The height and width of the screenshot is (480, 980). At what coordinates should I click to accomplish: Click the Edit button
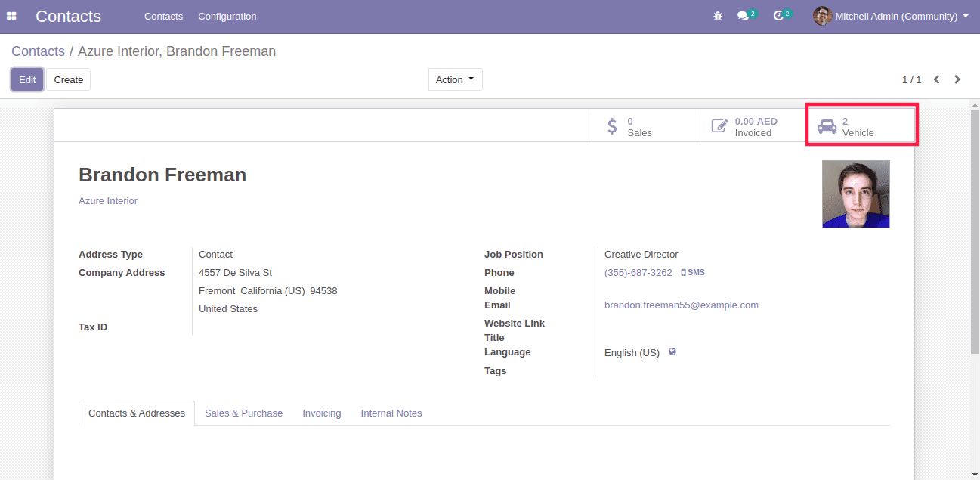pyautogui.click(x=27, y=79)
